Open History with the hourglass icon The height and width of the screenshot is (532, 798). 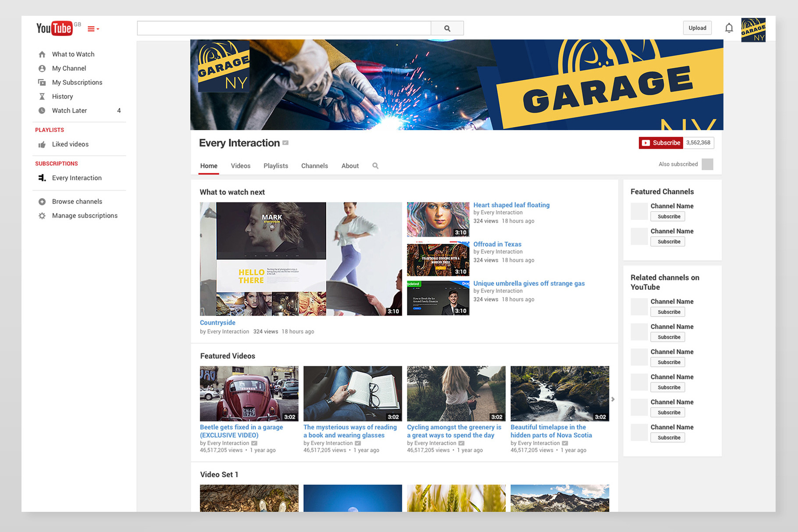click(42, 96)
